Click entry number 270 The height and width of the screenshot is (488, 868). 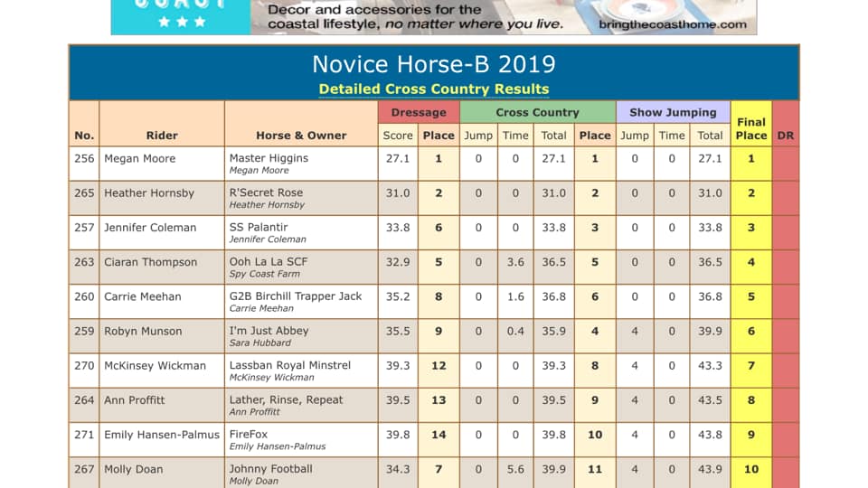click(x=84, y=366)
